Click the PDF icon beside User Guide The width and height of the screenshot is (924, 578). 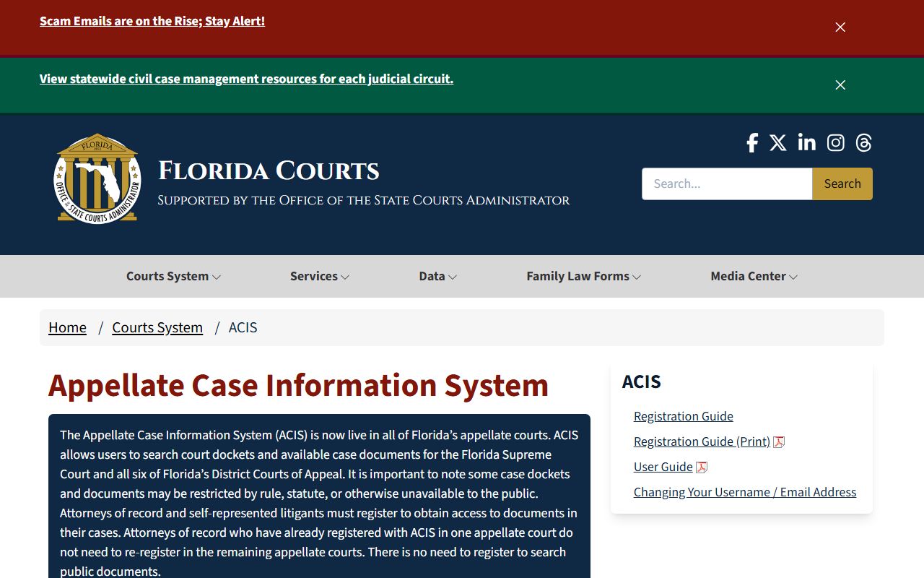tap(702, 467)
